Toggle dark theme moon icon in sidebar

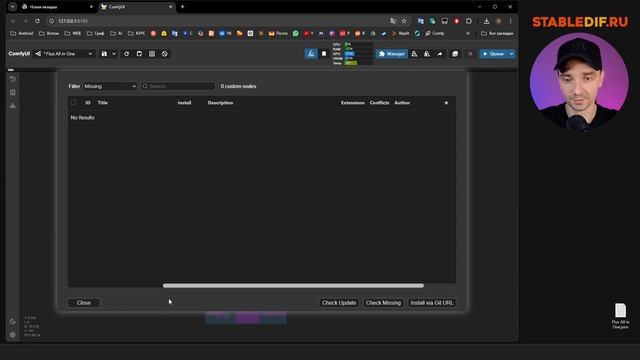click(x=13, y=321)
